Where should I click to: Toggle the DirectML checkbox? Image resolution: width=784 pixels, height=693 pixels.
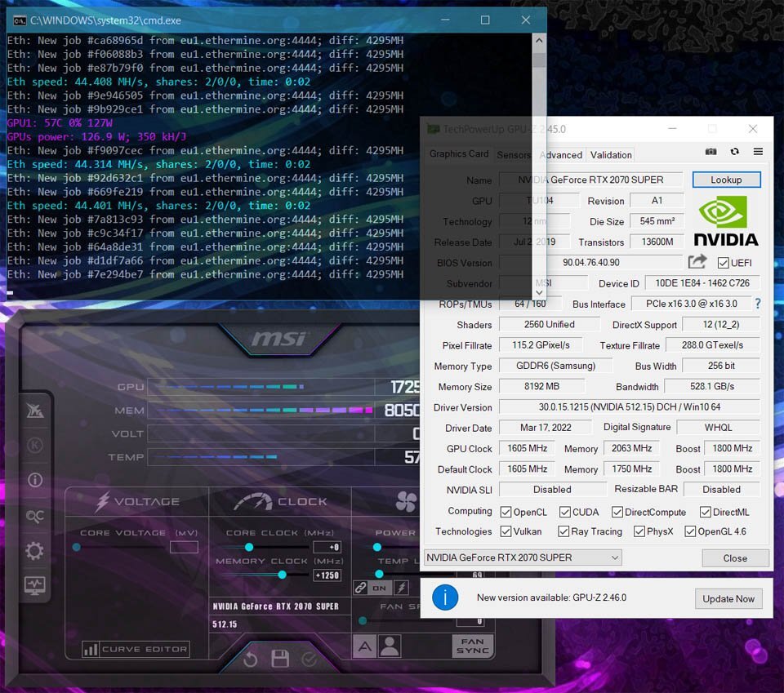point(705,512)
